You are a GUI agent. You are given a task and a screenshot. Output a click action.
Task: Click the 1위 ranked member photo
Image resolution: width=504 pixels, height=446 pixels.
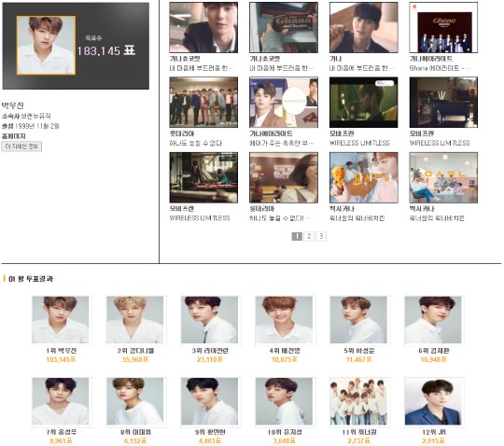61,320
